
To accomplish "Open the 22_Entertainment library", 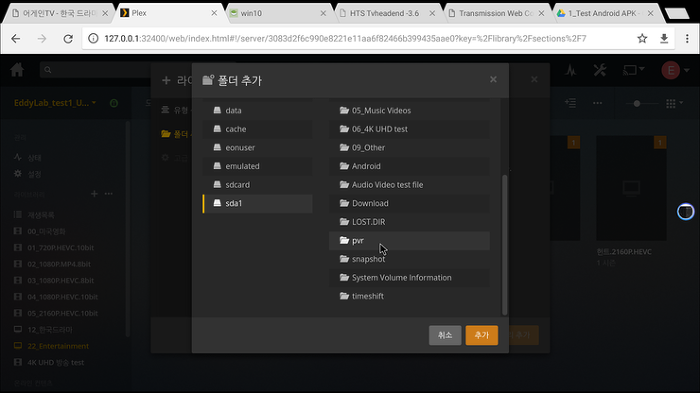I will click(x=51, y=346).
